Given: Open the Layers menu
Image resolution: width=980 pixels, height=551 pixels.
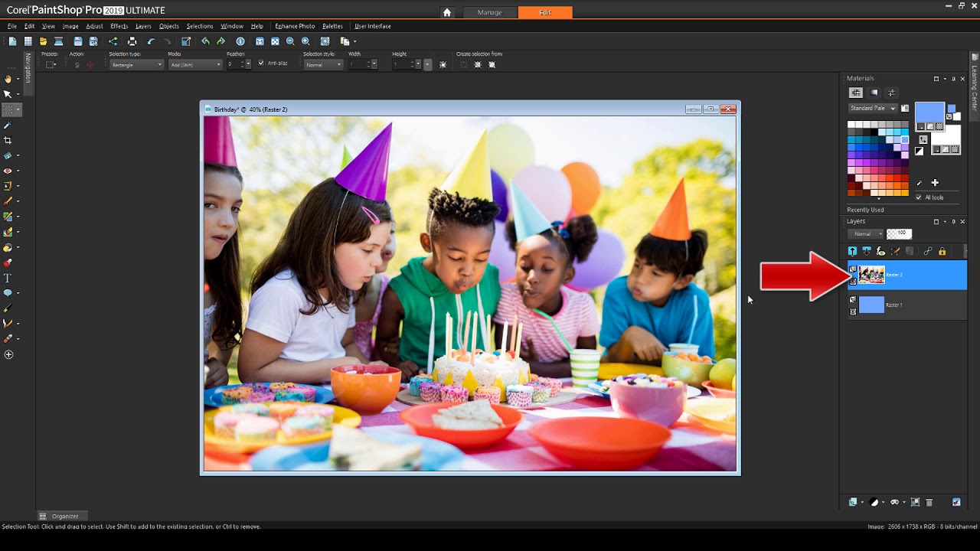Looking at the screenshot, I should pos(143,26).
